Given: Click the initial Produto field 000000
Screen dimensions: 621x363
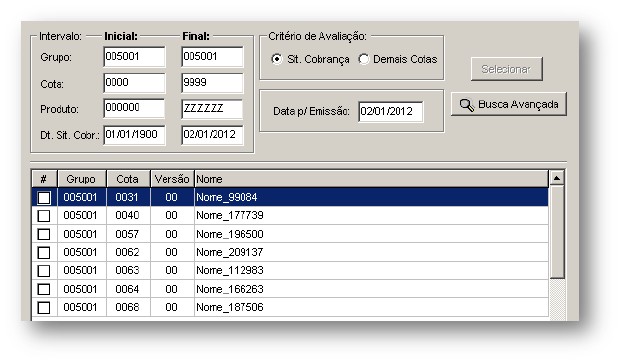Looking at the screenshot, I should point(134,108).
